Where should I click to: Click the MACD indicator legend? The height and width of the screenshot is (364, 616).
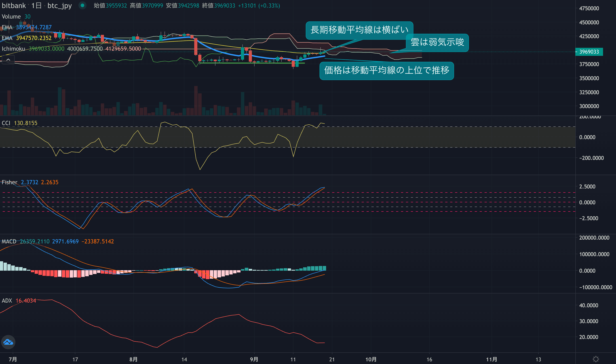pyautogui.click(x=9, y=241)
